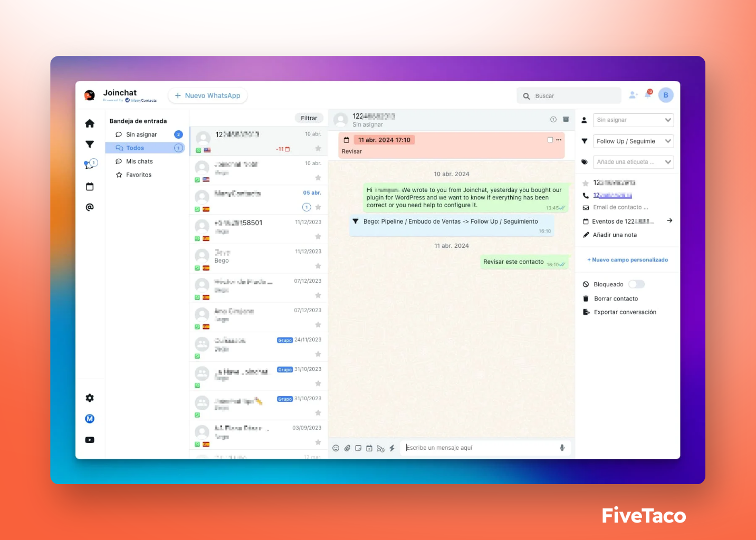
Task: Star the first conversation dated 10 abr.
Action: 318,149
